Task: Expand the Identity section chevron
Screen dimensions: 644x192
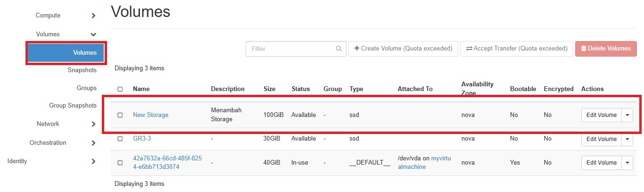Action: pos(93,161)
